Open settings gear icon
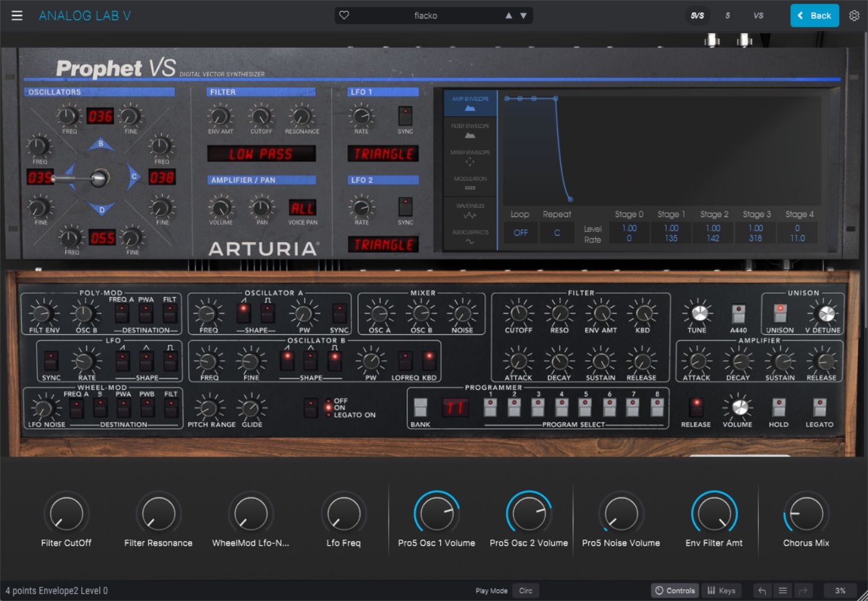 tap(854, 16)
